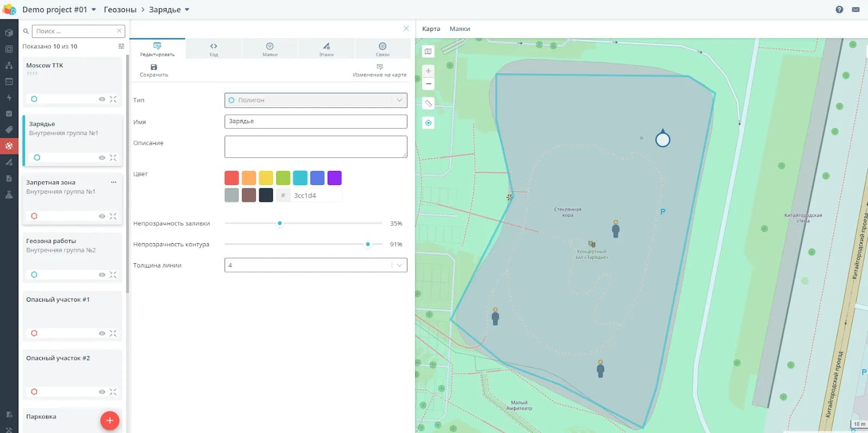
Task: Open the Маяки tab above map
Action: point(459,29)
